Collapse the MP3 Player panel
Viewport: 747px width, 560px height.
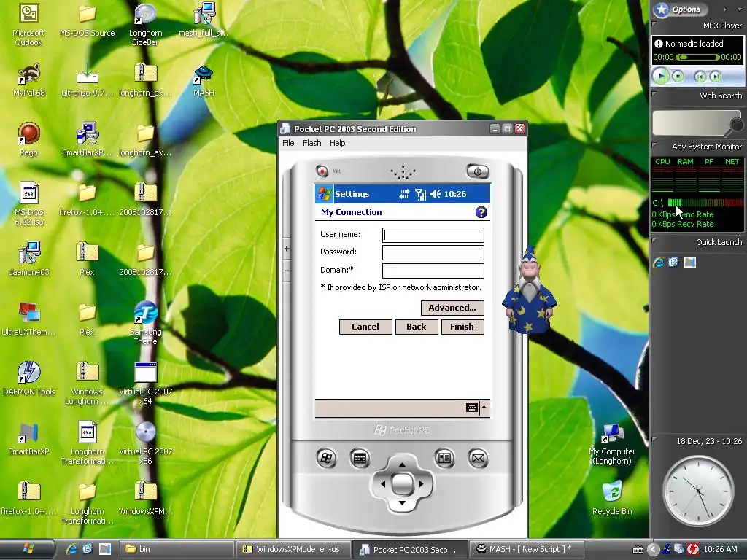[654, 24]
